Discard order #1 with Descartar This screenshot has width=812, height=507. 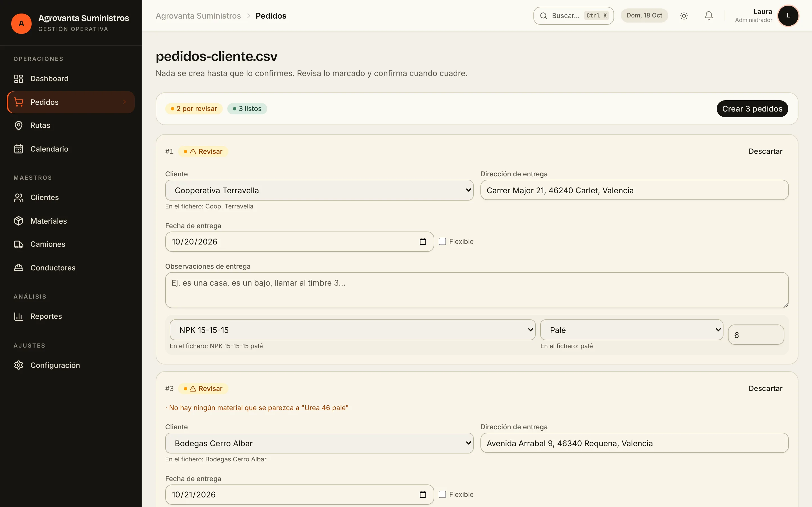pyautogui.click(x=765, y=152)
